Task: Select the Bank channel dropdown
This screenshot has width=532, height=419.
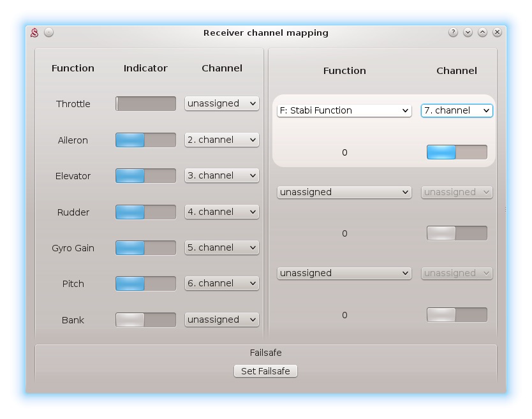Action: (221, 320)
